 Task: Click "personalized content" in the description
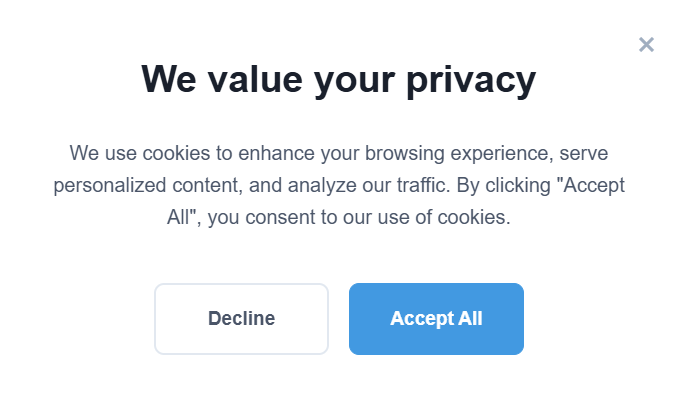point(148,186)
